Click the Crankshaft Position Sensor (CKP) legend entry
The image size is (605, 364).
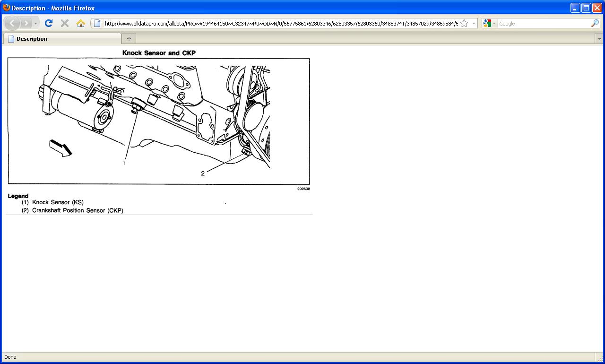[x=72, y=210]
